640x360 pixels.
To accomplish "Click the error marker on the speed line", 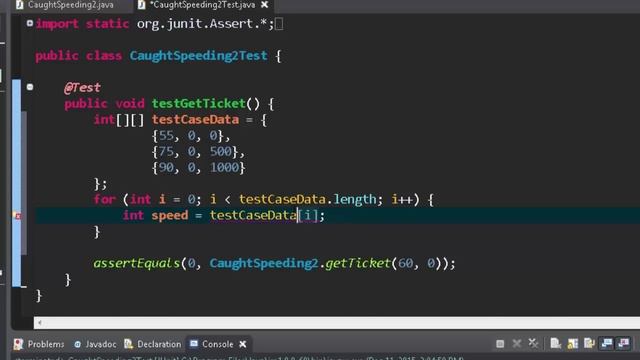I will [18, 215].
